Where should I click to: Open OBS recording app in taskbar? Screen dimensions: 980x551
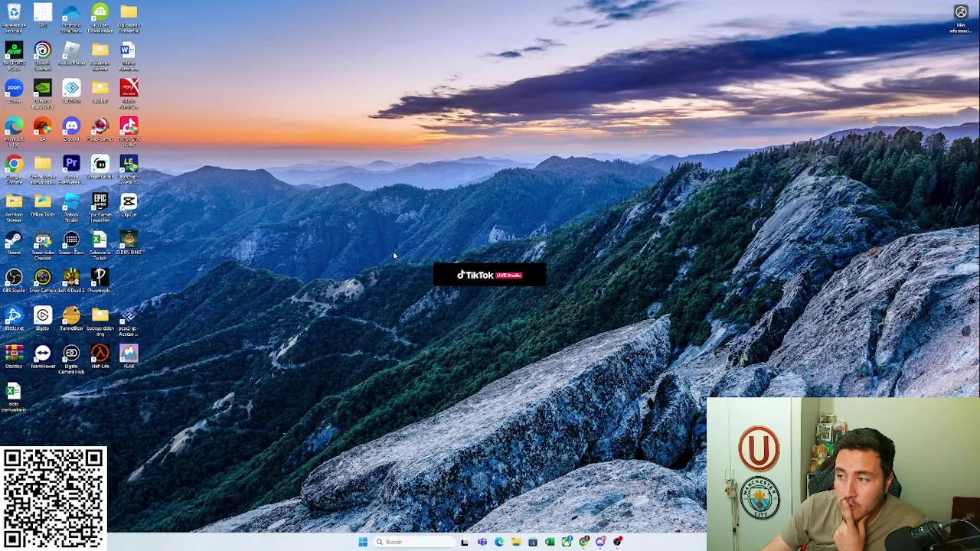[x=618, y=542]
